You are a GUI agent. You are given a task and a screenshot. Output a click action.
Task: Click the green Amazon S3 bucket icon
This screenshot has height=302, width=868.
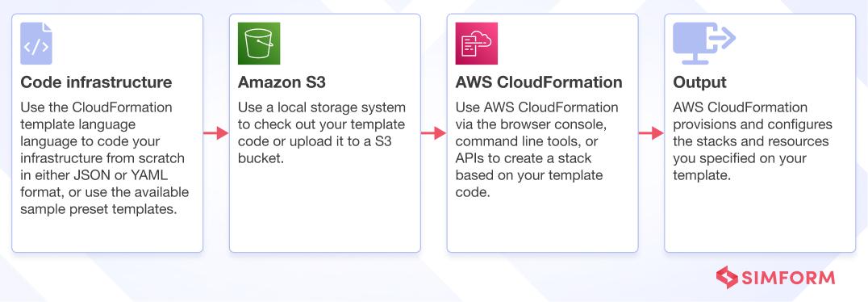click(x=259, y=44)
